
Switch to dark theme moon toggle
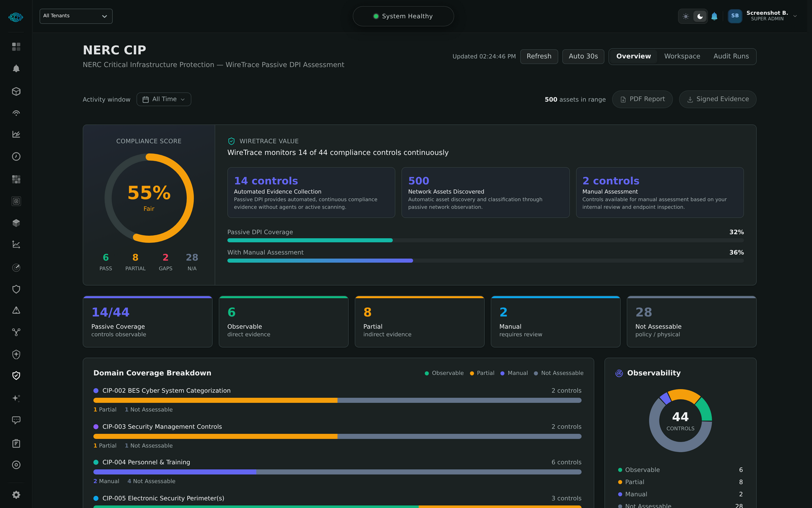pos(700,16)
